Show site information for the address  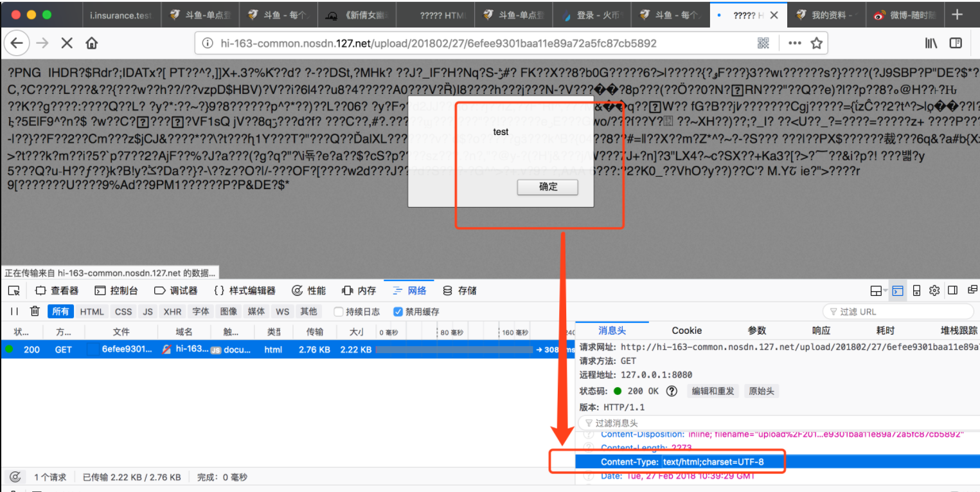(207, 43)
